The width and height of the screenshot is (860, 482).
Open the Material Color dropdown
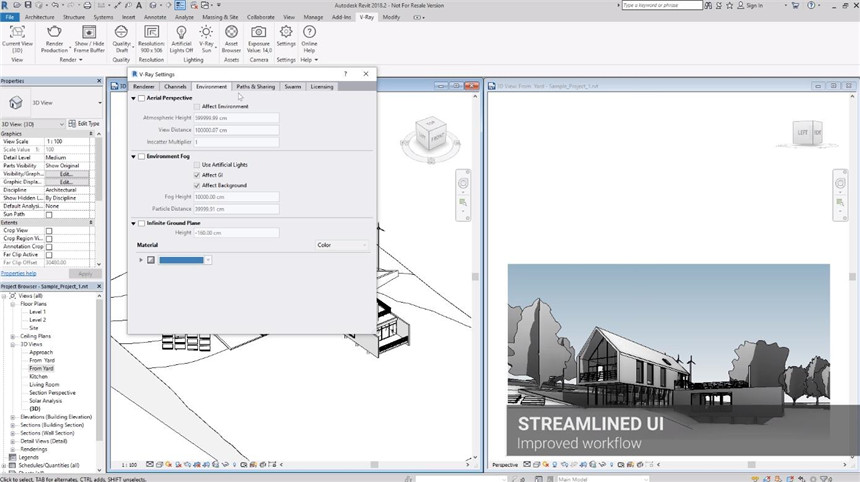click(x=341, y=245)
